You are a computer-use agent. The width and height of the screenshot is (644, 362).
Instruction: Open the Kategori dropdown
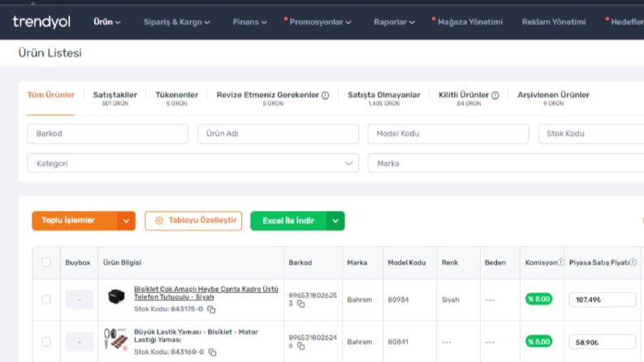click(x=193, y=163)
